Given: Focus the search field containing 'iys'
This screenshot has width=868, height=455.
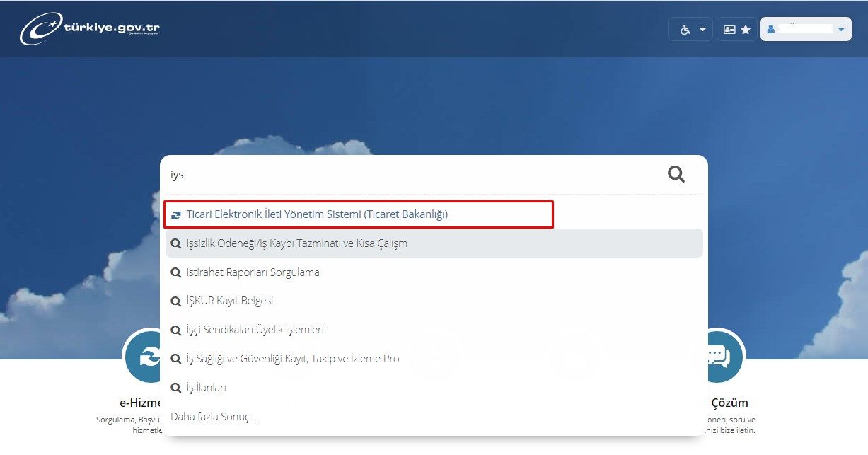Looking at the screenshot, I should [x=414, y=174].
